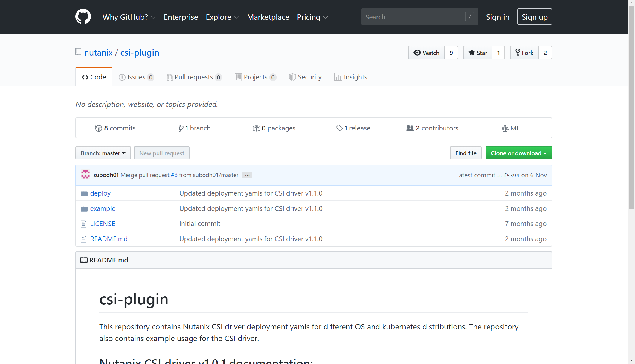View the 8 commits link
The image size is (635, 364).
point(115,128)
